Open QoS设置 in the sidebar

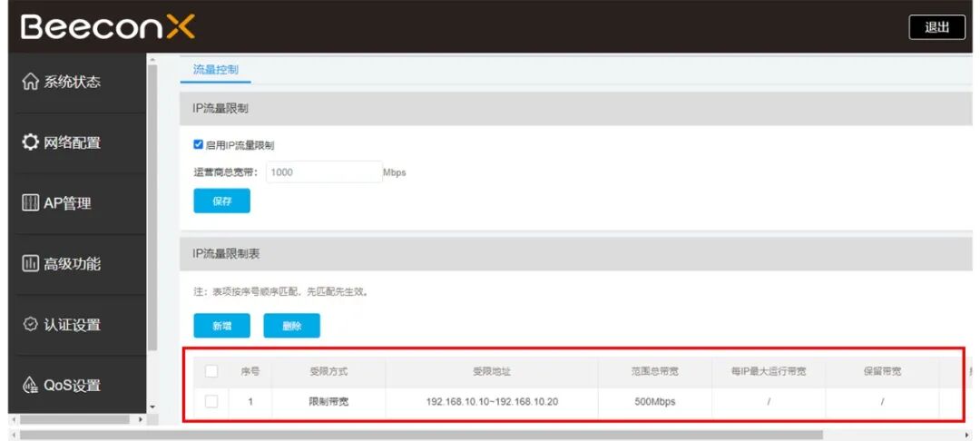pyautogui.click(x=74, y=386)
